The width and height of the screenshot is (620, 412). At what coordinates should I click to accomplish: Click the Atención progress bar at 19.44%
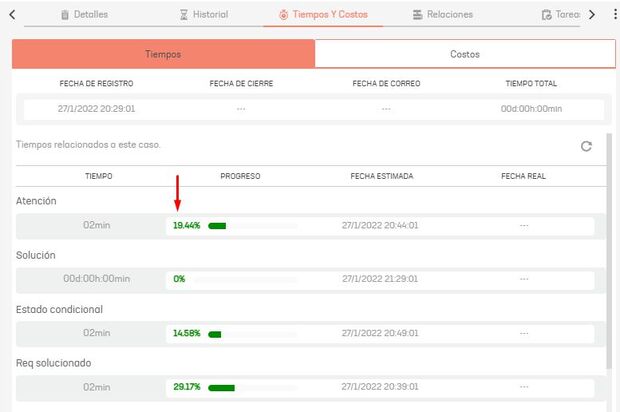click(x=253, y=226)
